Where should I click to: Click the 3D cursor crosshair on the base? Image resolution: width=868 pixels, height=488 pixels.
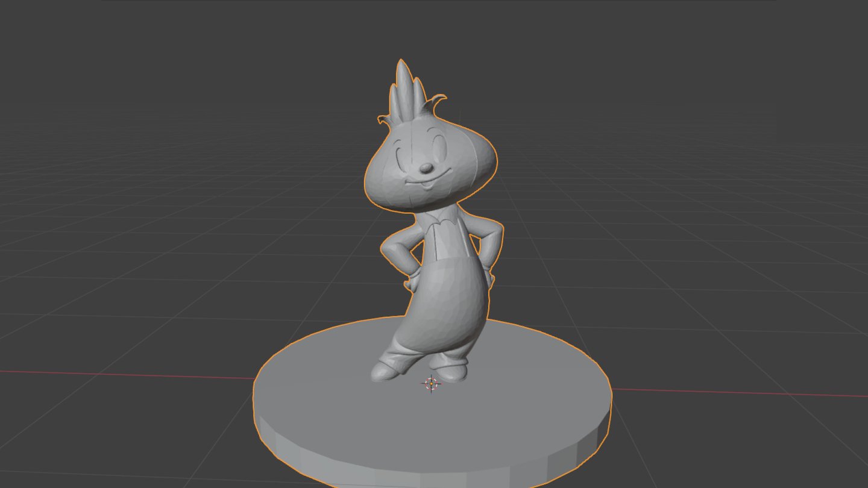[432, 383]
